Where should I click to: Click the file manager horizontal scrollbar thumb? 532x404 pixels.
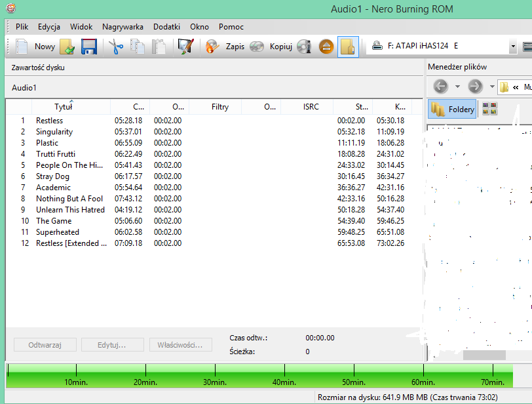click(484, 355)
